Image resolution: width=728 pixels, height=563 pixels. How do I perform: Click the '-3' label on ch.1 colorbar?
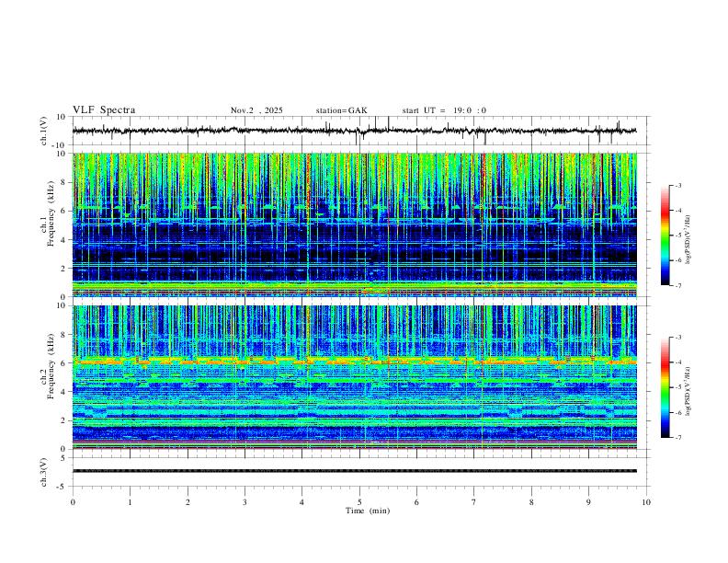[677, 186]
